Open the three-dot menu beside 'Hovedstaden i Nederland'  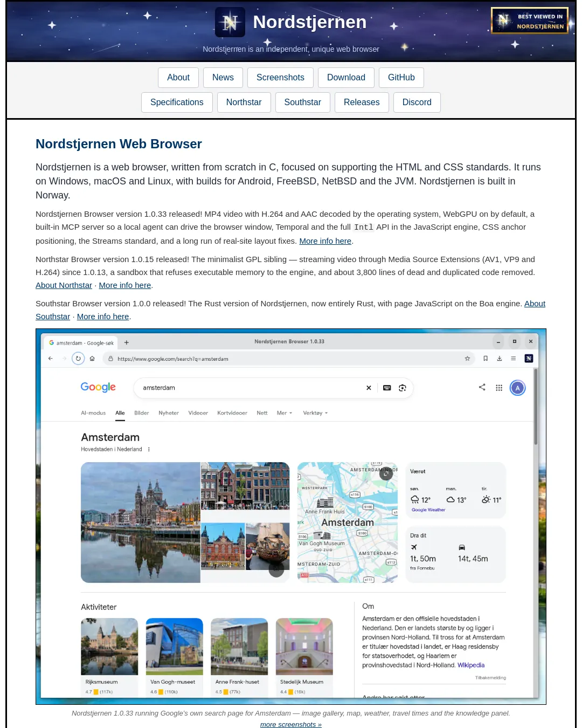point(149,449)
